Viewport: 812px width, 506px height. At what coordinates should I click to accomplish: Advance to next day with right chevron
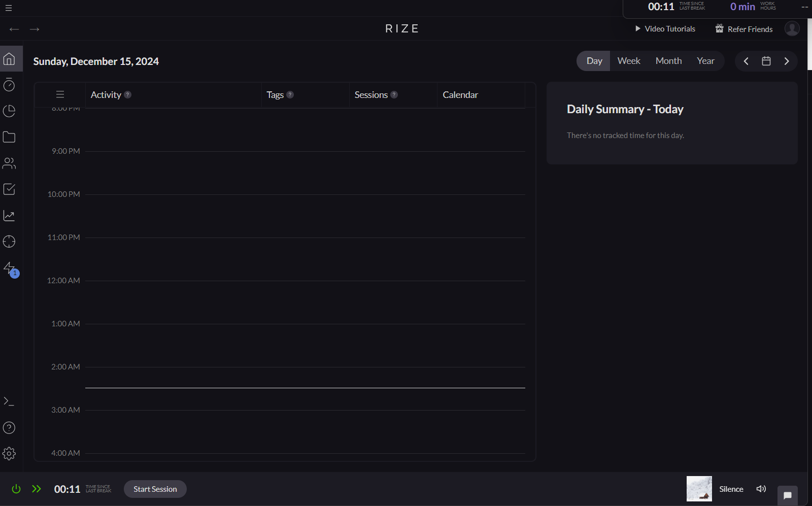[786, 61]
